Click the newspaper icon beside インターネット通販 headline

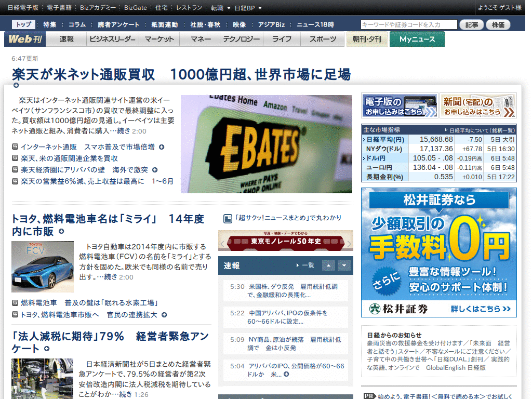pyautogui.click(x=16, y=147)
